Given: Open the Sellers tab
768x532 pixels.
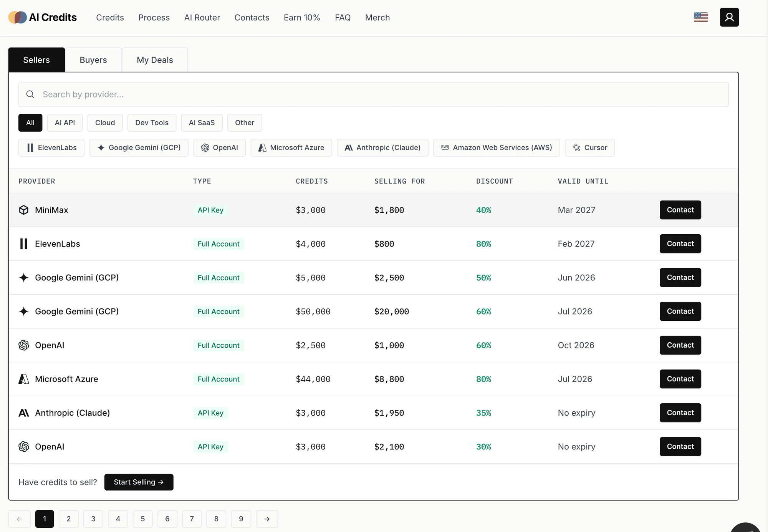Looking at the screenshot, I should pos(36,60).
